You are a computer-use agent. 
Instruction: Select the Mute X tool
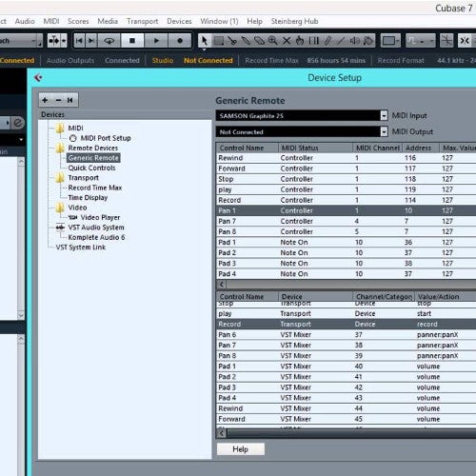(287, 41)
